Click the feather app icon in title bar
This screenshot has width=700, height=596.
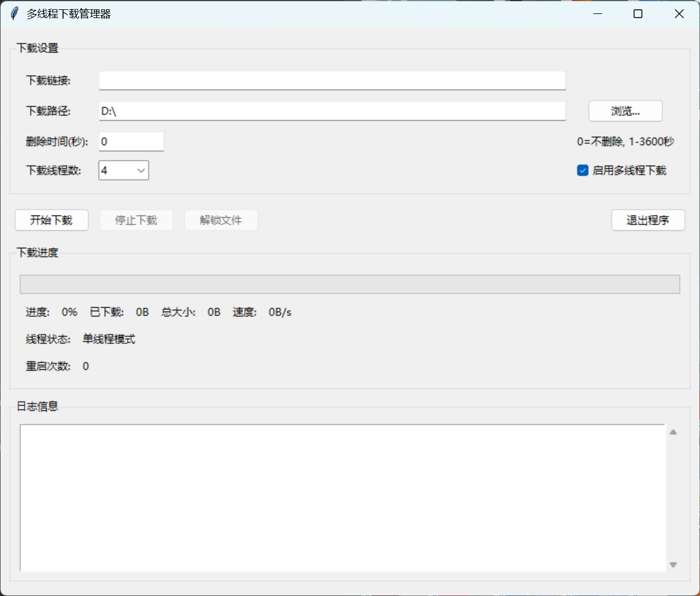[x=15, y=14]
